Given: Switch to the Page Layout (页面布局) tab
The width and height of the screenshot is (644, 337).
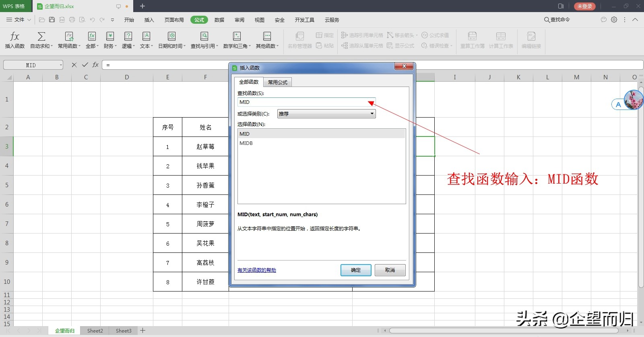Looking at the screenshot, I should [x=174, y=20].
